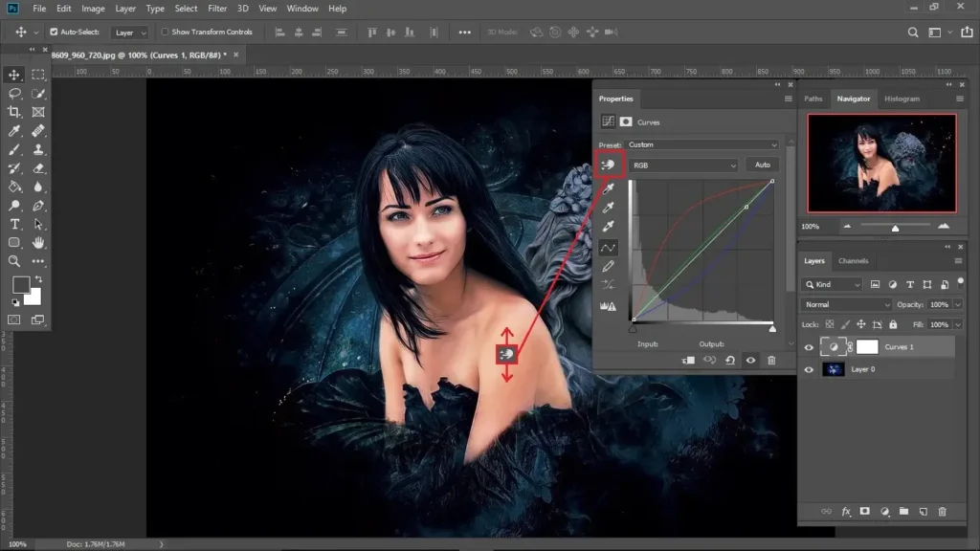This screenshot has height=551, width=980.
Task: Open the layer Kind filter dropdown
Action: 833,285
